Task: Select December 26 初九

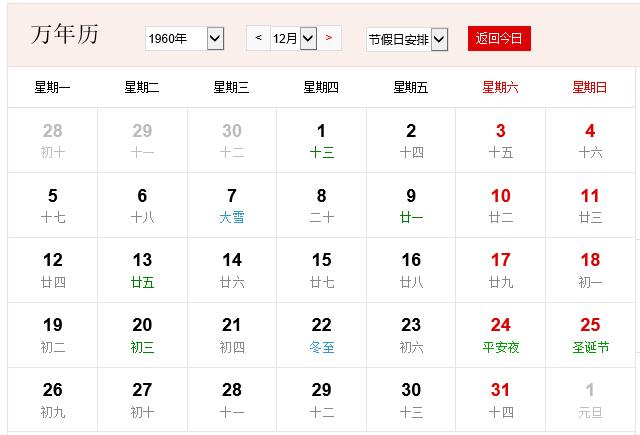Action: coord(53,399)
